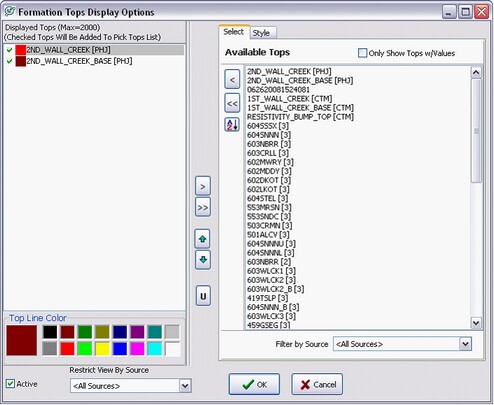This screenshot has height=405, width=494.
Task: Toggle the Active checkbox
Action: point(10,384)
